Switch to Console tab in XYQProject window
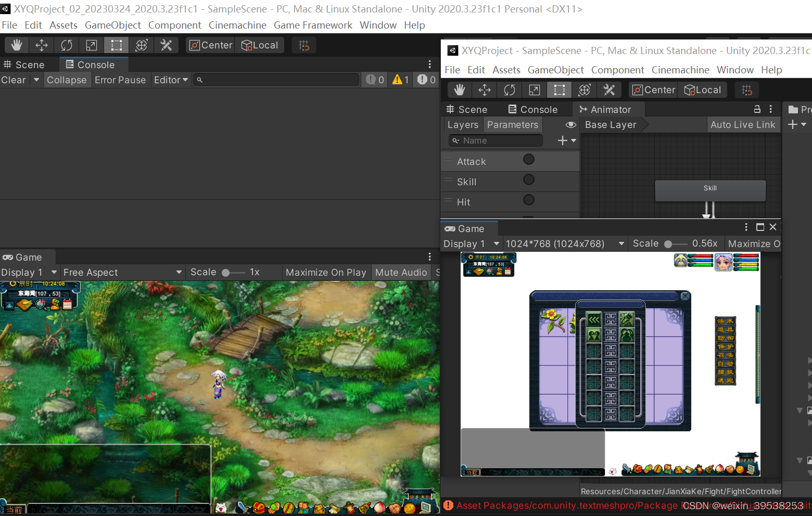The height and width of the screenshot is (516, 812). (533, 109)
